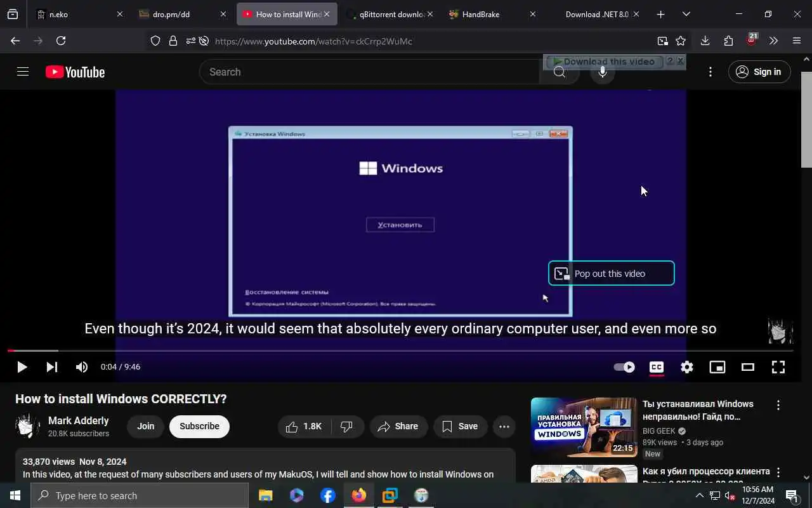Screen dimensions: 812x508
Task: Dislike the video
Action: 347,427
